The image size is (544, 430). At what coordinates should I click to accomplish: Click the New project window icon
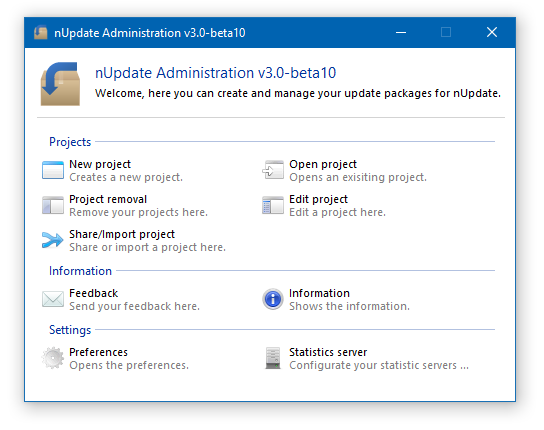pos(53,170)
